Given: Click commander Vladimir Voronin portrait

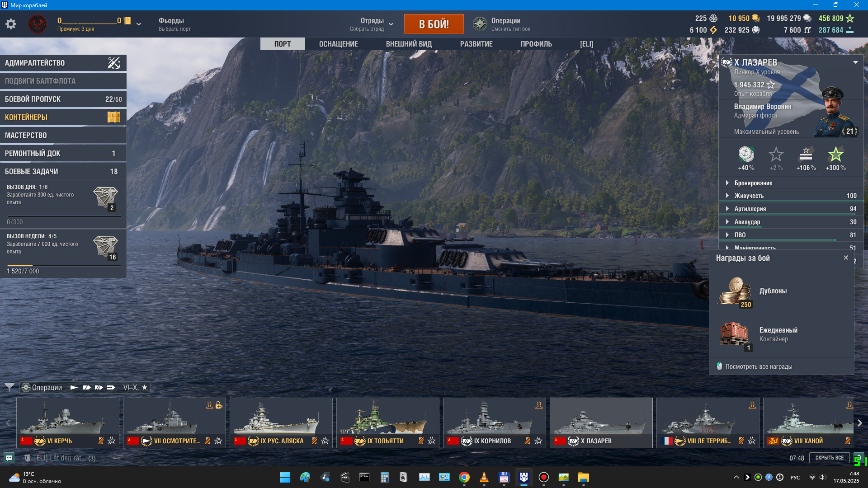Looking at the screenshot, I should (x=833, y=112).
